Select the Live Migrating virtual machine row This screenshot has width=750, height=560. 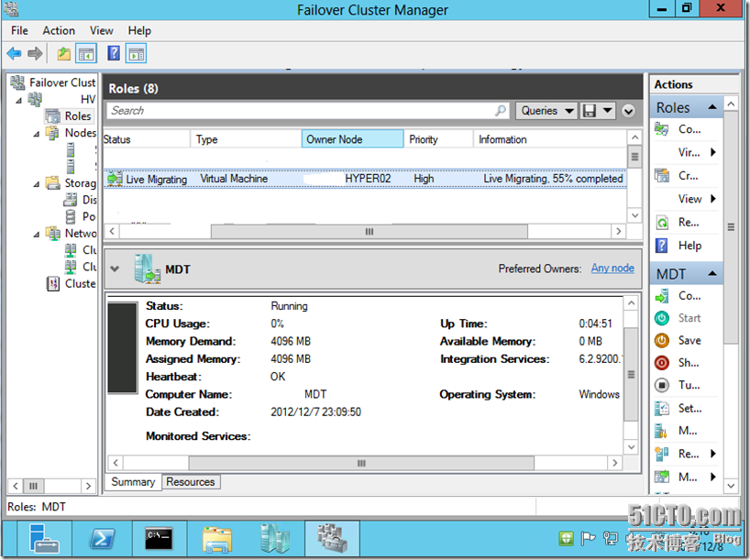coord(365,179)
